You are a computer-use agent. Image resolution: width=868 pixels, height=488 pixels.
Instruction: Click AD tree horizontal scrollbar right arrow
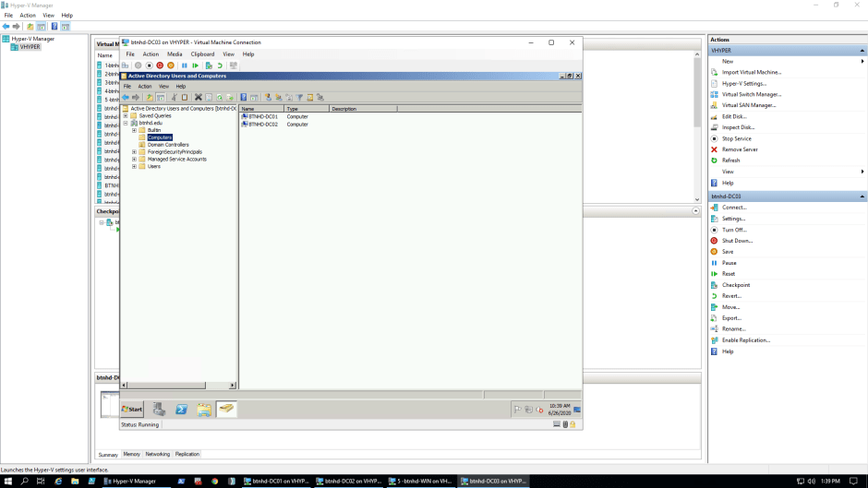click(x=233, y=385)
